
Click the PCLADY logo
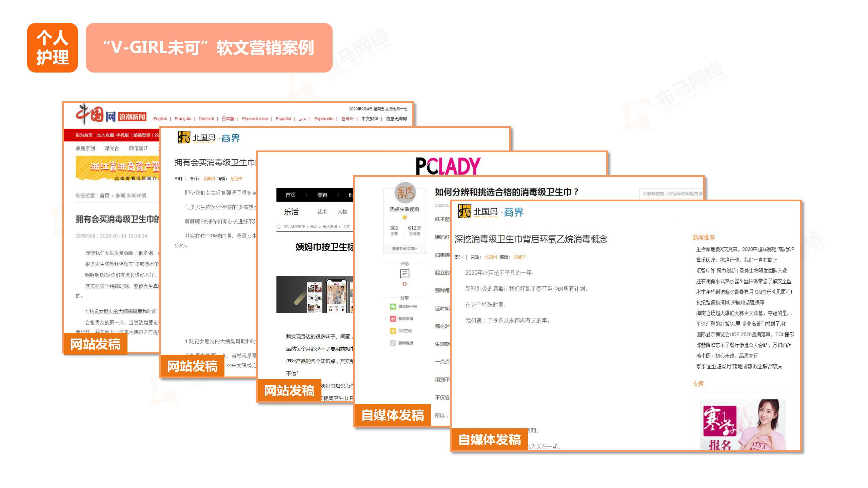coord(448,166)
